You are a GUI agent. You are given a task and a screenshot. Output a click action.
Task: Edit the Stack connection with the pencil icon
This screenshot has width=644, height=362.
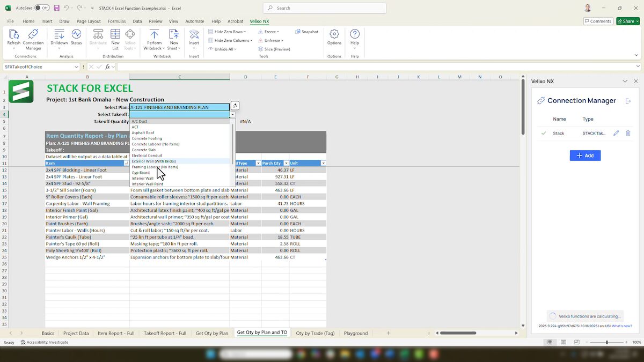(x=616, y=133)
